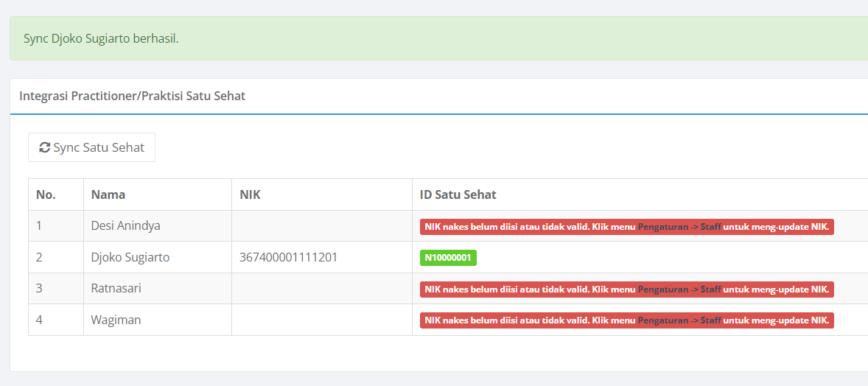The height and width of the screenshot is (386, 868).
Task: Click red NIK warning badge for Wagiman
Action: coord(626,320)
